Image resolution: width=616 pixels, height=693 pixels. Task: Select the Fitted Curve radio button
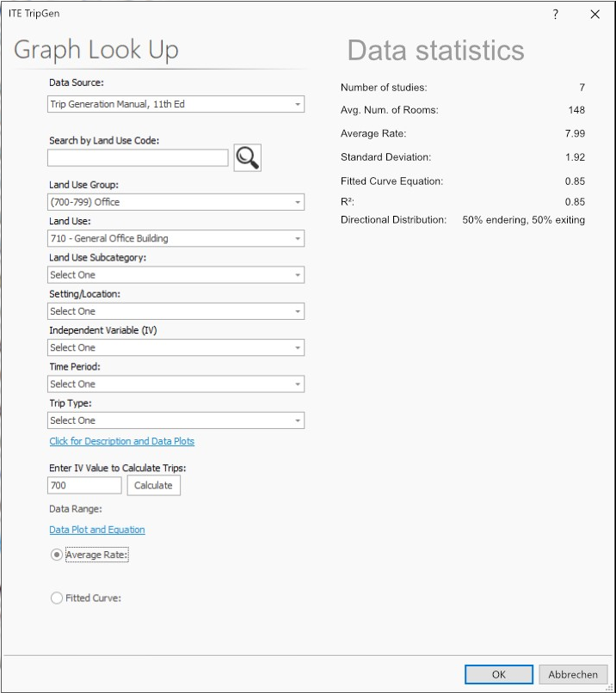pyautogui.click(x=57, y=598)
